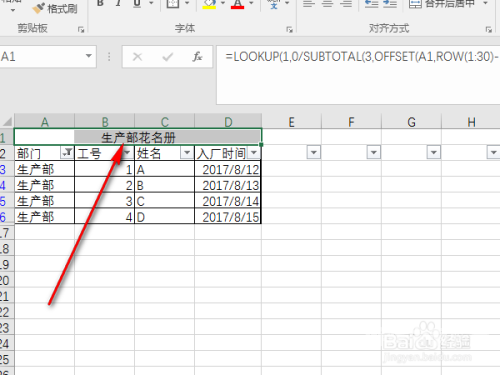Open the 对齐方式 group dialog launcher
The height and width of the screenshot is (375, 500).
coord(489,30)
